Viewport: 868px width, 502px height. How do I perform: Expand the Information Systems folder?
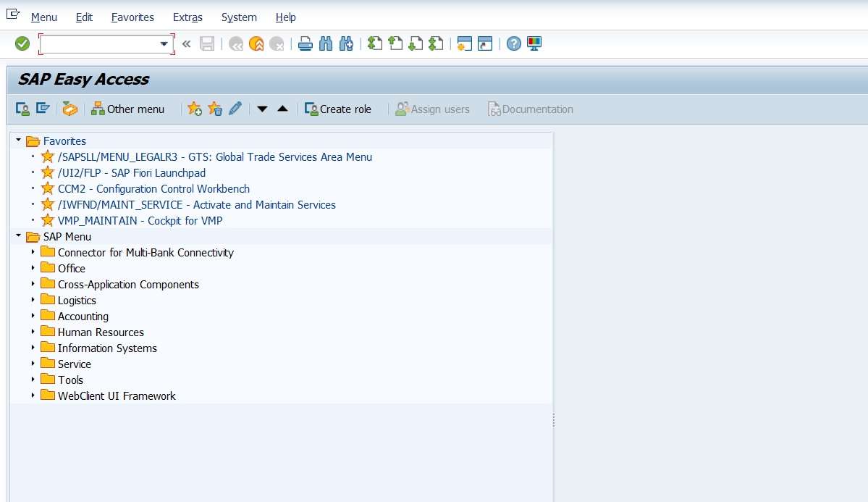pos(33,348)
